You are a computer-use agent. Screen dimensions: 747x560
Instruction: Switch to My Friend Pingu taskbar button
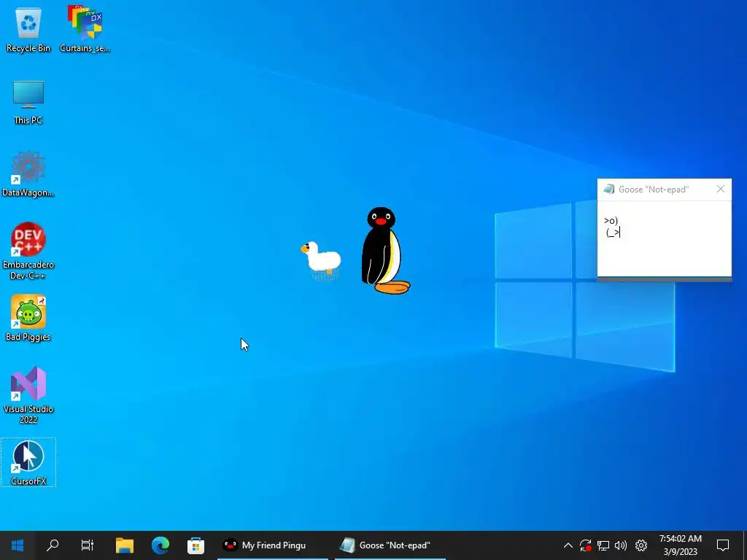click(x=273, y=545)
